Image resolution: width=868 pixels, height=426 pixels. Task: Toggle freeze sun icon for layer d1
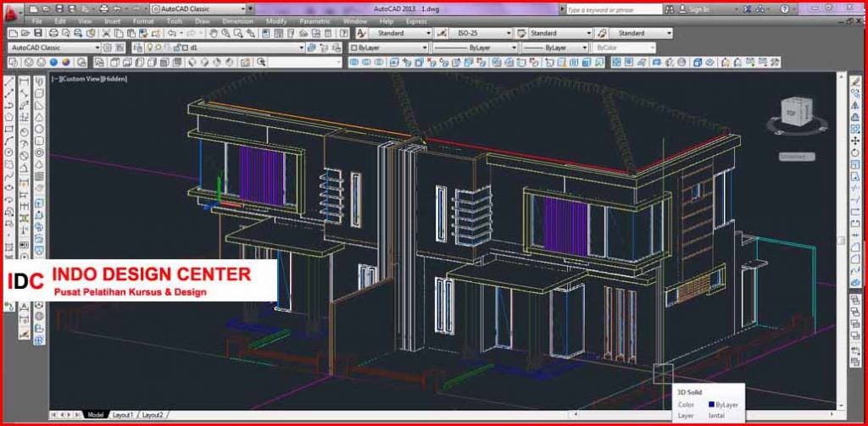159,48
